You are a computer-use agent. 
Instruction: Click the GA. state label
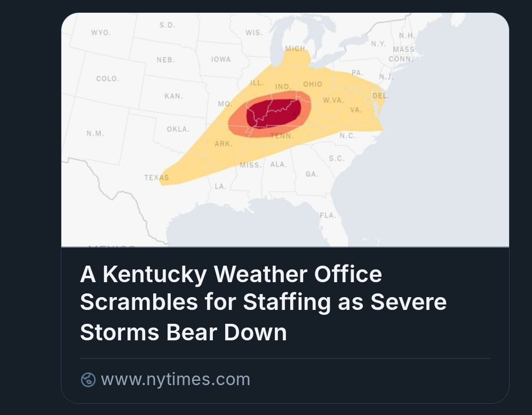pos(312,174)
